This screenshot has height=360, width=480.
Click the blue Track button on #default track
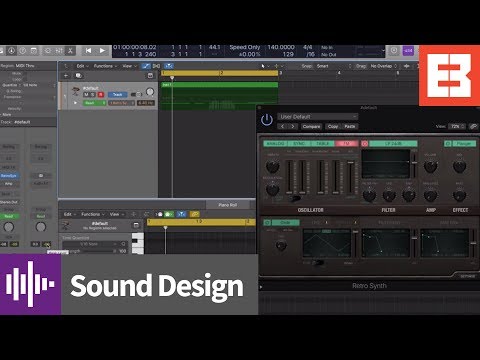(117, 95)
